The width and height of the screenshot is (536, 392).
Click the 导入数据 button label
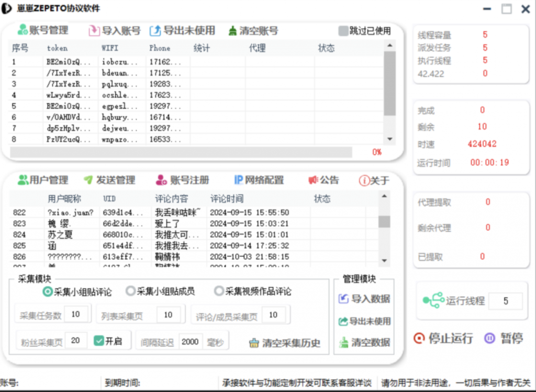point(371,299)
